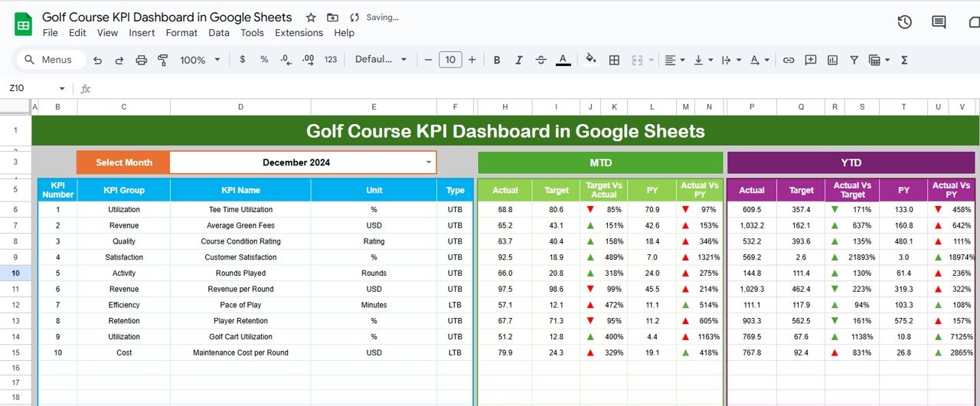
Task: Click the Borders icon
Action: coord(612,60)
